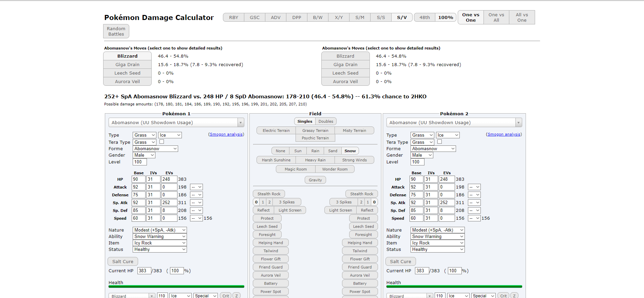The height and width of the screenshot is (298, 644).
Task: Open Pokémon 2 Smogon analysis link
Action: [x=504, y=134]
